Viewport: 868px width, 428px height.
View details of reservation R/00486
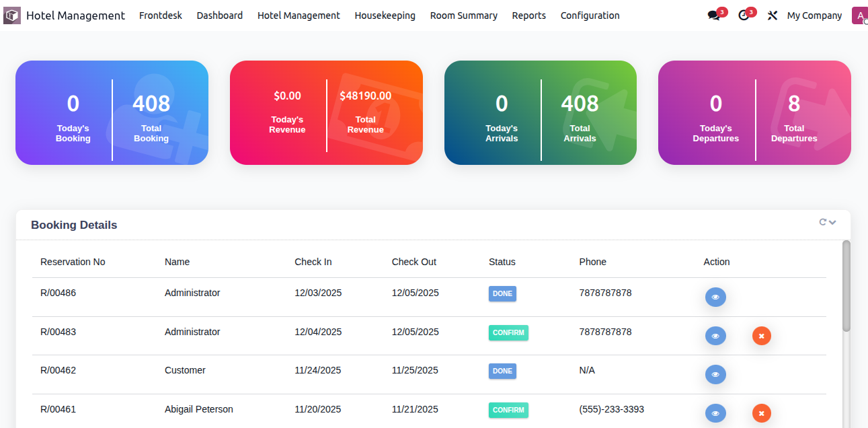(715, 297)
